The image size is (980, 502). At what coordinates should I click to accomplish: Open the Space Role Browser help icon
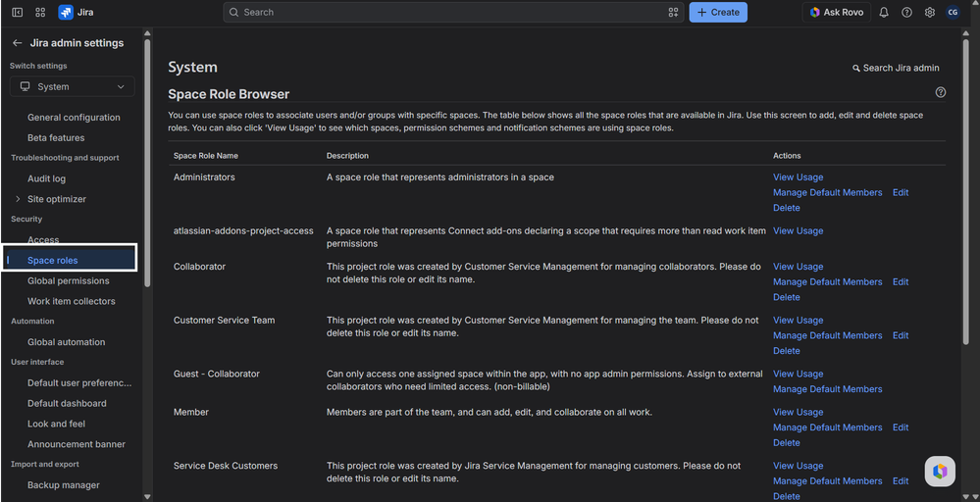941,92
